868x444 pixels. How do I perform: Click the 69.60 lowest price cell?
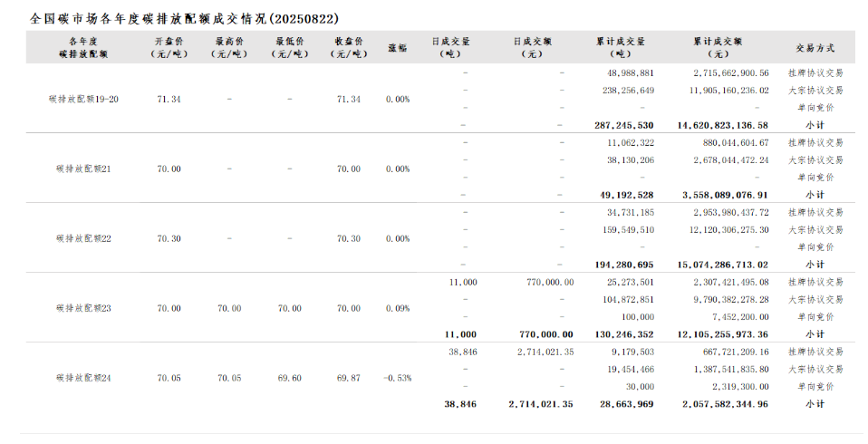coord(289,378)
